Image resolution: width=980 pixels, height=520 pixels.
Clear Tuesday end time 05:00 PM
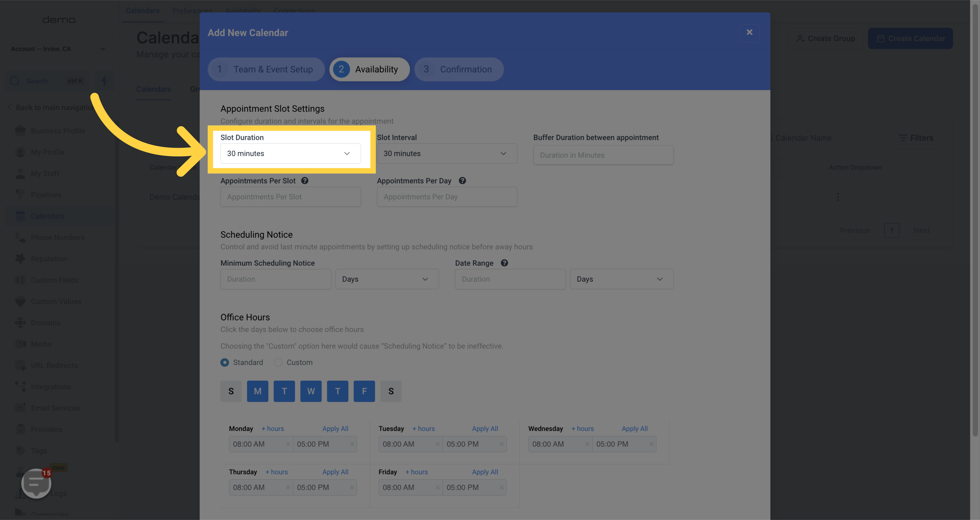pos(502,444)
